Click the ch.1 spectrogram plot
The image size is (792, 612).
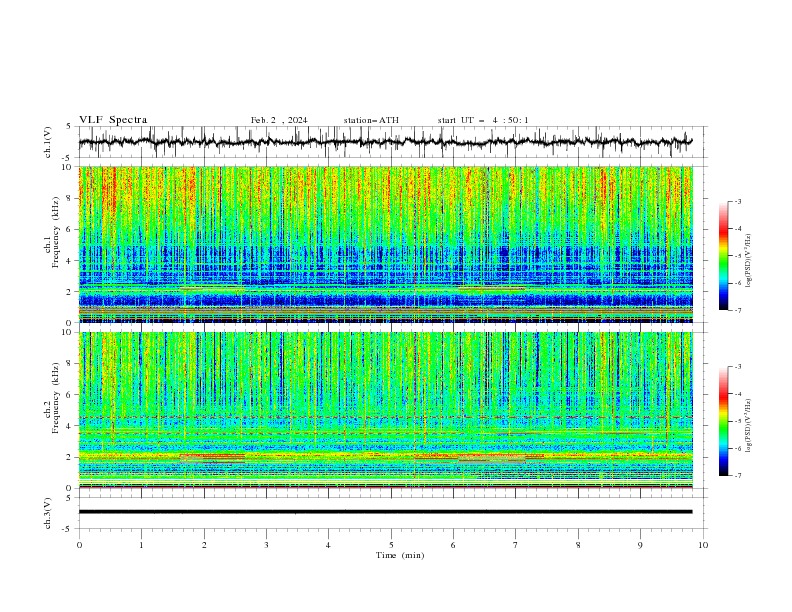click(x=386, y=244)
